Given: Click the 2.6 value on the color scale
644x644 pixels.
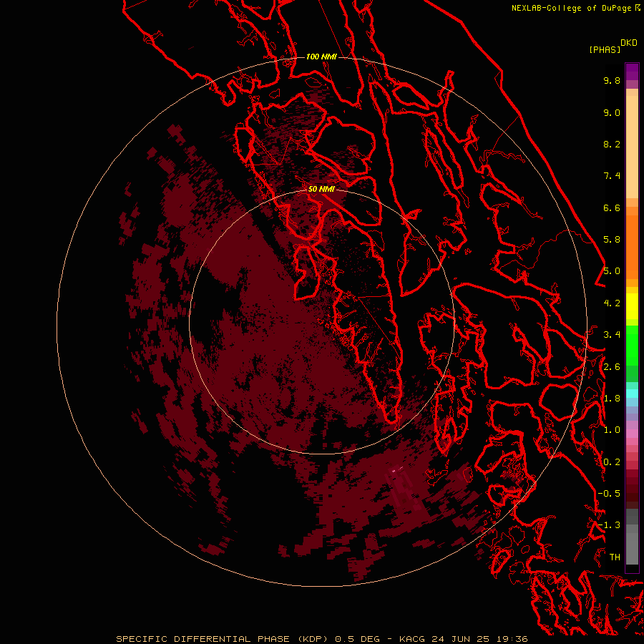Looking at the screenshot, I should point(612,367).
